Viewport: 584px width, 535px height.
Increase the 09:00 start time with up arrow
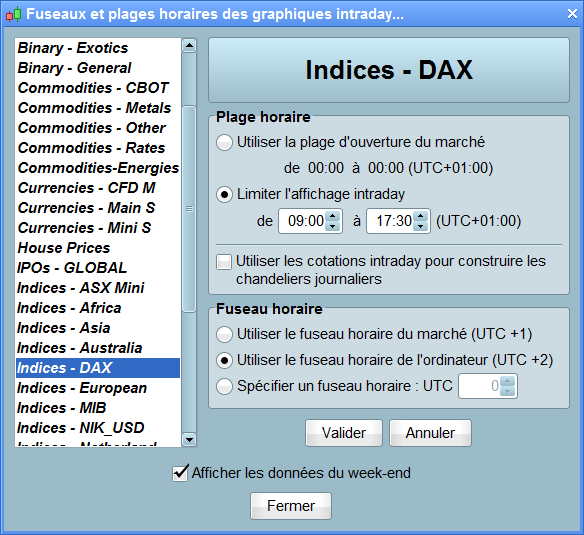coord(333,216)
